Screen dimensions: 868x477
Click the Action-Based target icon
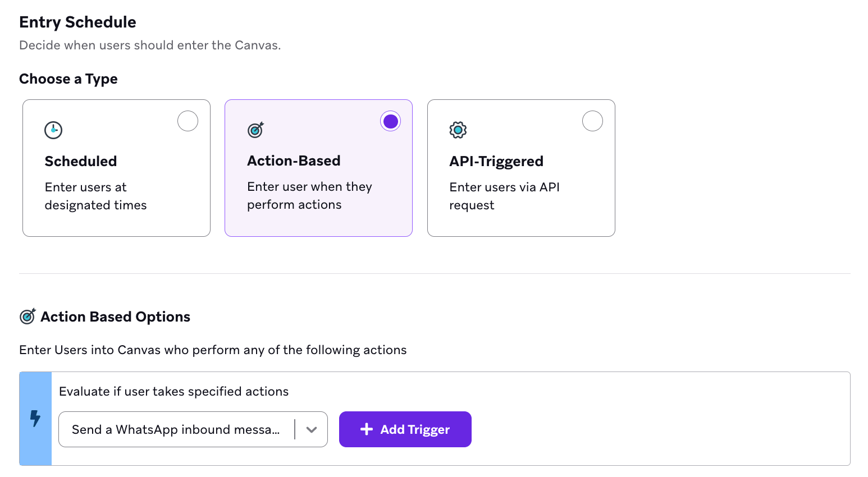[x=255, y=130]
